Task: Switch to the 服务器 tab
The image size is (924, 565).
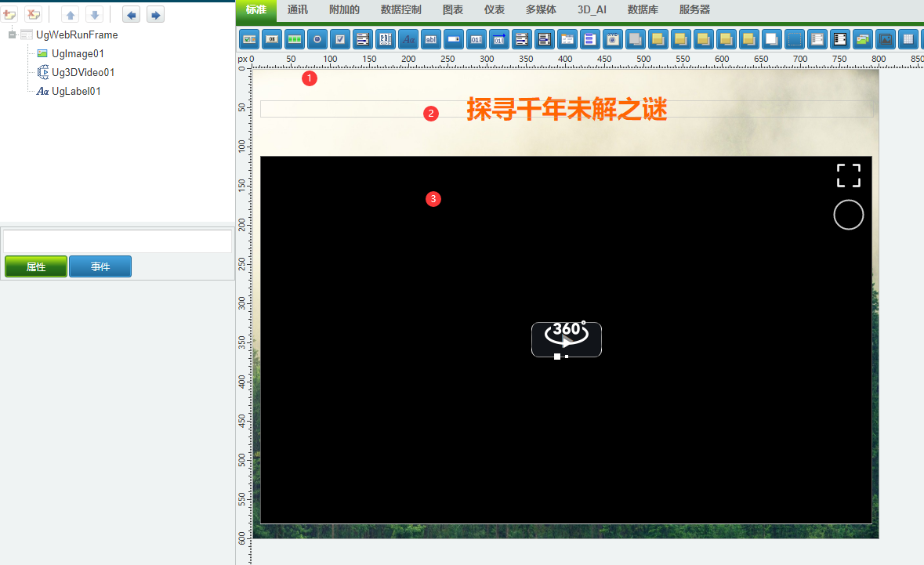Action: coord(695,10)
